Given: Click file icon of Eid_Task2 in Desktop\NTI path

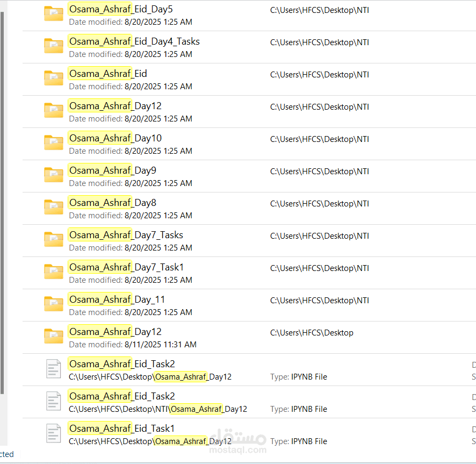Looking at the screenshot, I should (53, 401).
